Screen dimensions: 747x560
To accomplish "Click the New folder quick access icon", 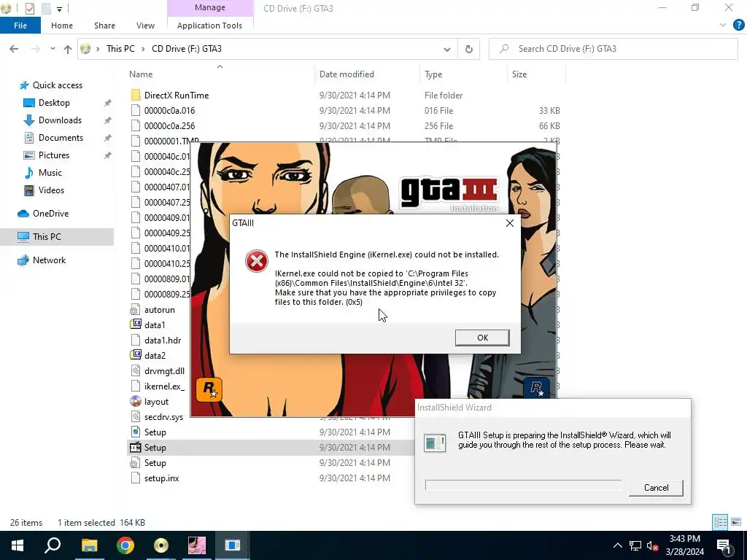I will point(46,8).
